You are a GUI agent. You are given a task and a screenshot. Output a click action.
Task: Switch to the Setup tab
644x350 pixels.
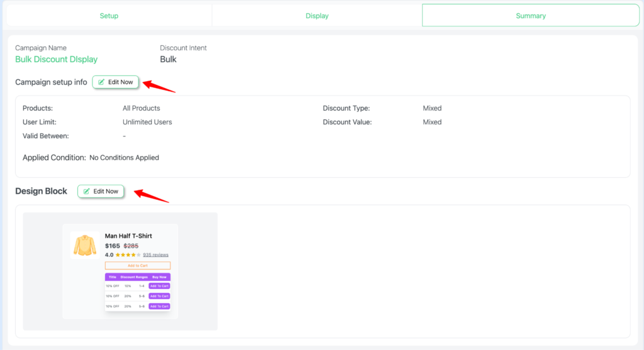click(x=109, y=16)
